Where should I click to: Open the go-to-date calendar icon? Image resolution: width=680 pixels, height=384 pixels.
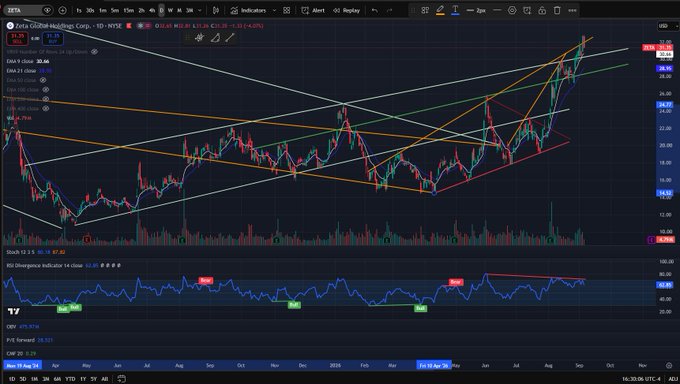click(121, 379)
